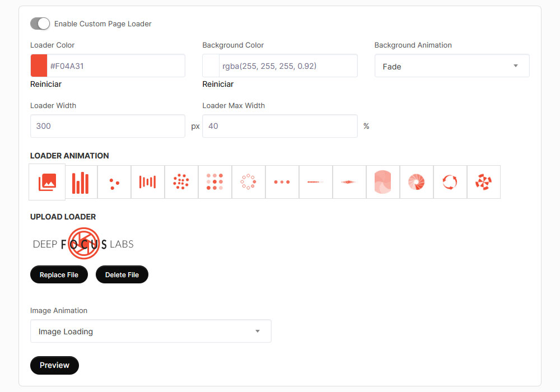Toggle Enable Custom Page Loader switch
Image resolution: width=560 pixels, height=392 pixels.
click(x=40, y=24)
